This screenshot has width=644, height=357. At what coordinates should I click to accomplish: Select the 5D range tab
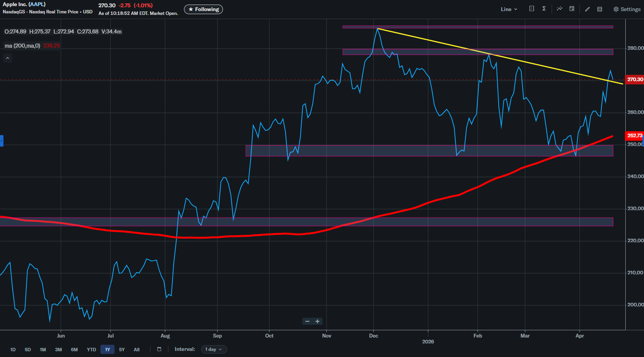click(28, 349)
